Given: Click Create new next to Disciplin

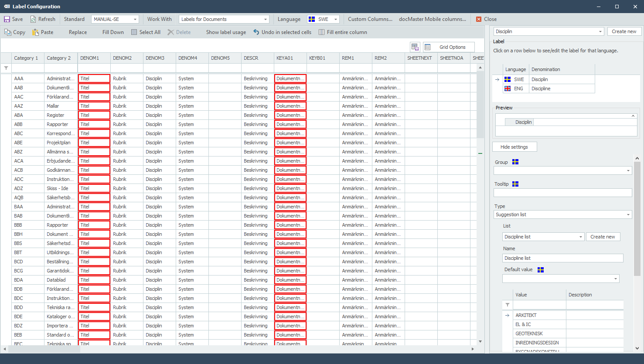Looking at the screenshot, I should [x=624, y=31].
